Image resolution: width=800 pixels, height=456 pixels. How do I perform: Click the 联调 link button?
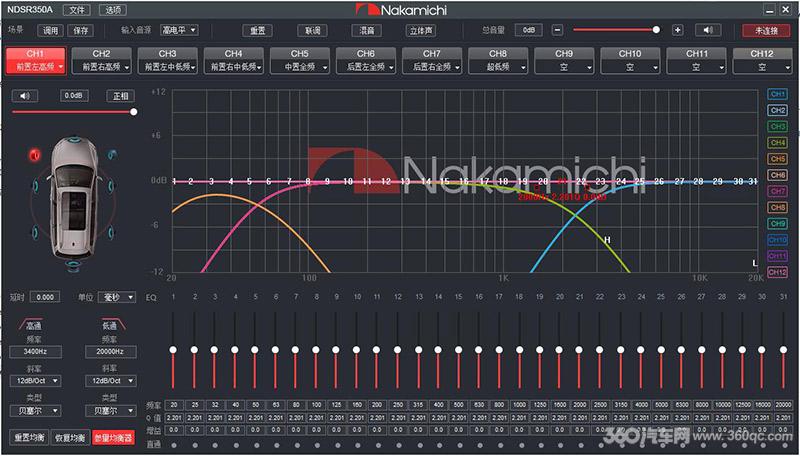tap(312, 31)
